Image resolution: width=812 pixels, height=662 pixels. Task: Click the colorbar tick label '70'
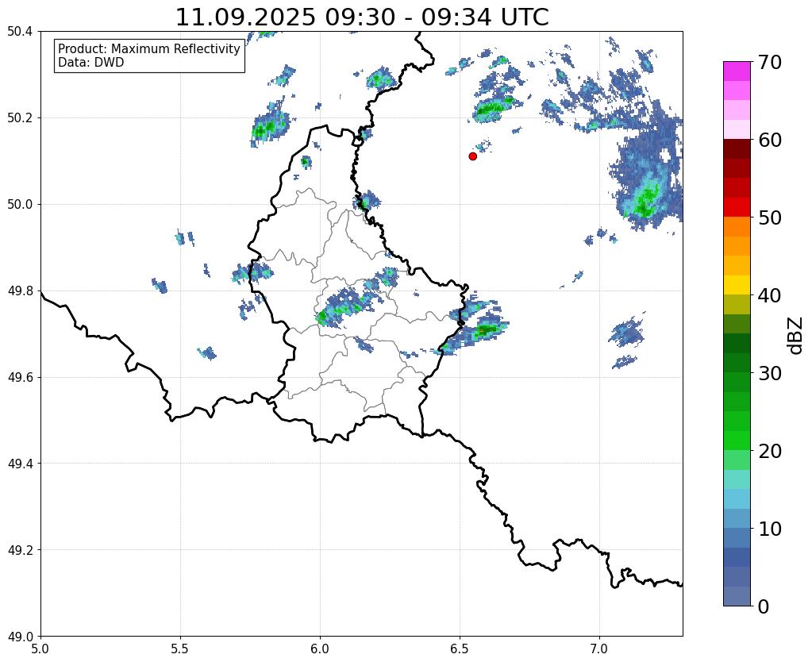click(x=770, y=62)
